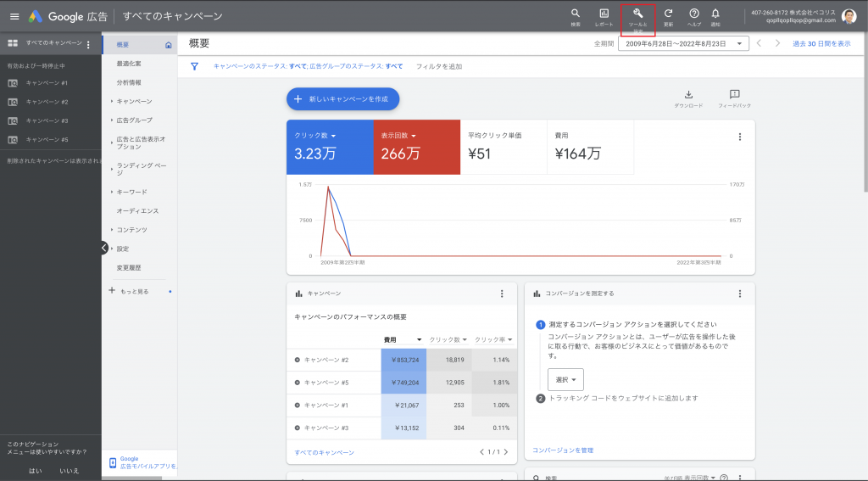Answer いいえ to navigation survey
868x481 pixels.
coord(70,471)
